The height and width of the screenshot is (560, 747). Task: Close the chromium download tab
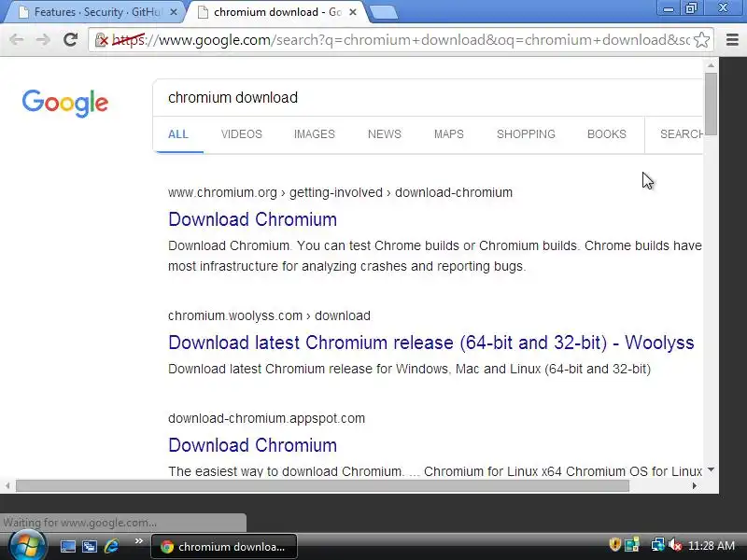click(353, 12)
